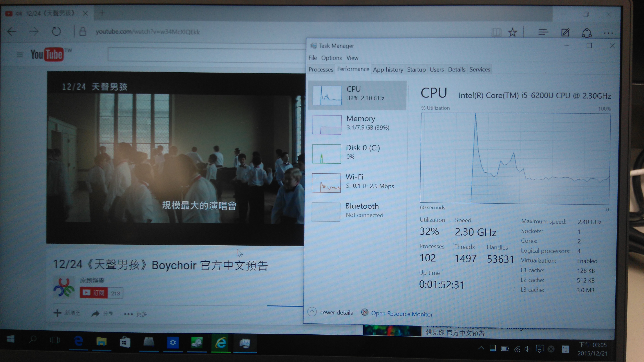Image resolution: width=644 pixels, height=362 pixels.
Task: Switch to the Processes tab
Action: (x=321, y=69)
